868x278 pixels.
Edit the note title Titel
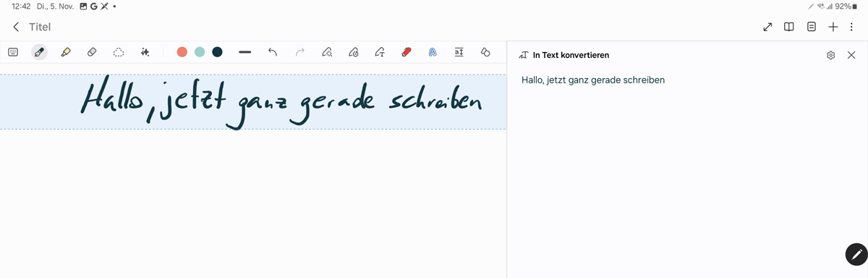click(40, 27)
